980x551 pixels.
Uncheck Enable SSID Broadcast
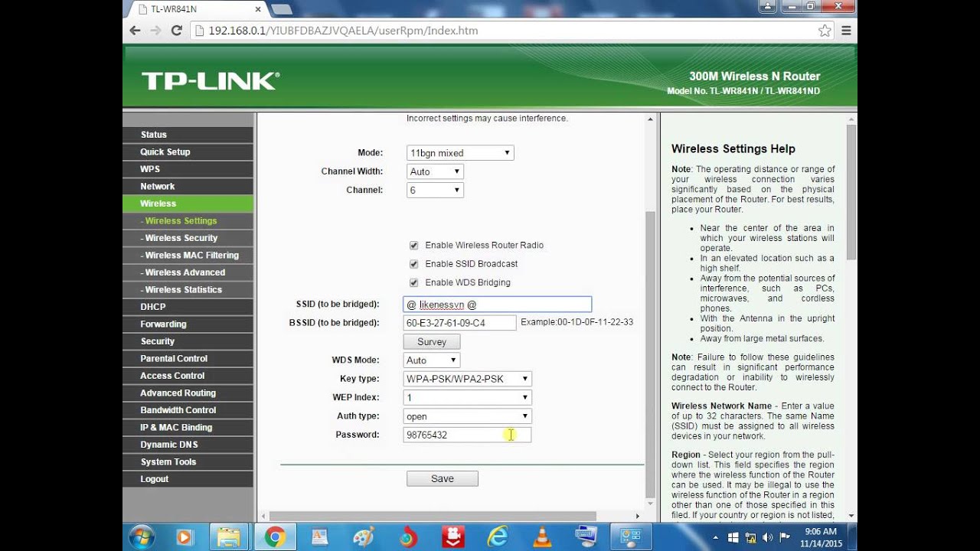[x=414, y=264]
